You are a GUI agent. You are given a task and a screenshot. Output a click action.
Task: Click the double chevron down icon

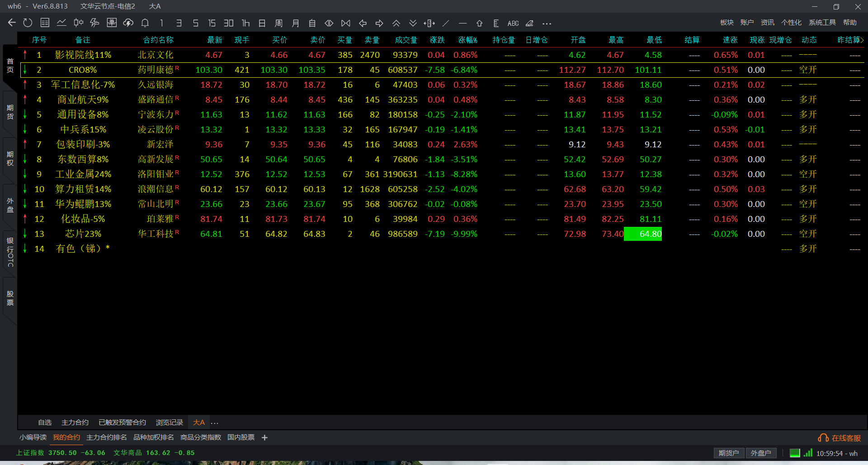pos(413,23)
